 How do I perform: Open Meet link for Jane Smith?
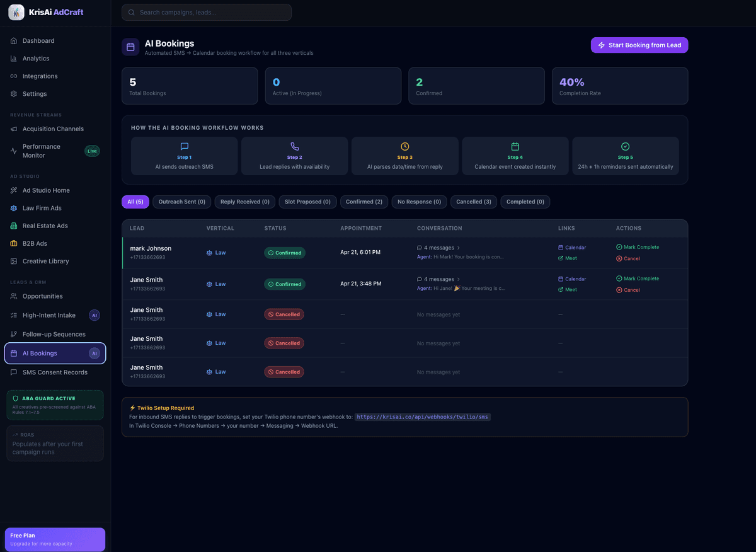point(568,290)
